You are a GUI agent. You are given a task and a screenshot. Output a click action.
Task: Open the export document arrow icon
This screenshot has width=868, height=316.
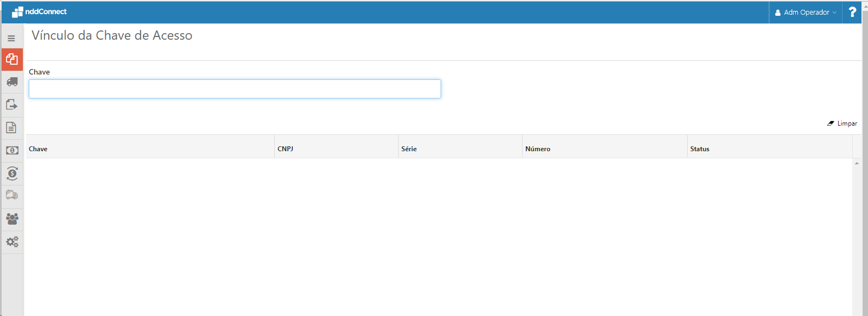(12, 104)
